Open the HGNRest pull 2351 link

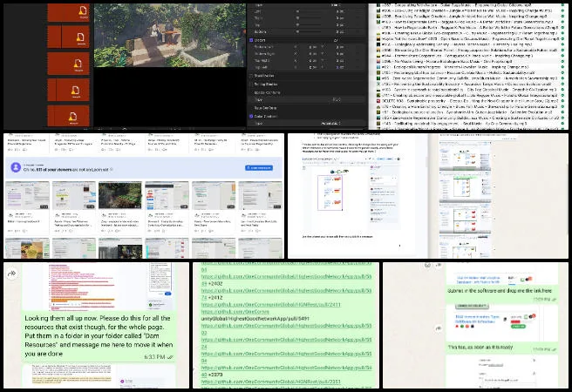(270, 382)
